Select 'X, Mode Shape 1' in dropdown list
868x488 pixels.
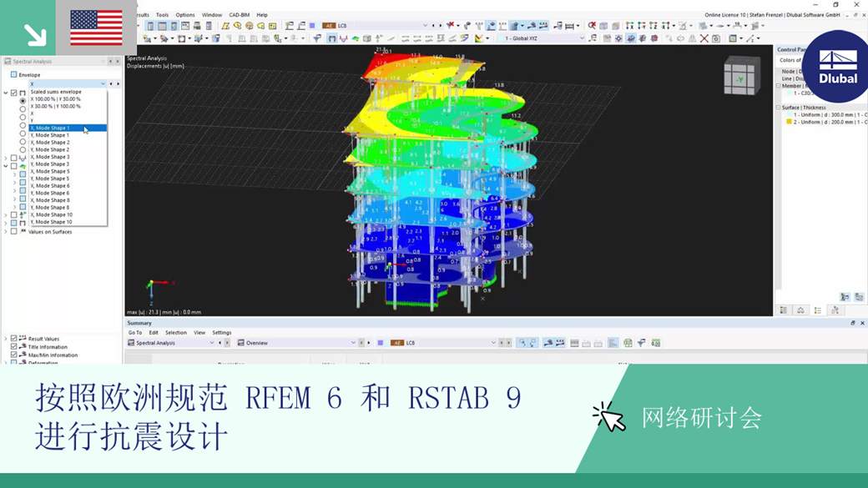pos(68,128)
